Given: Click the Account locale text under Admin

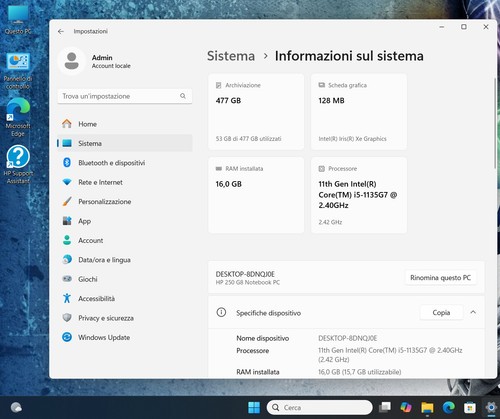Looking at the screenshot, I should click(111, 66).
